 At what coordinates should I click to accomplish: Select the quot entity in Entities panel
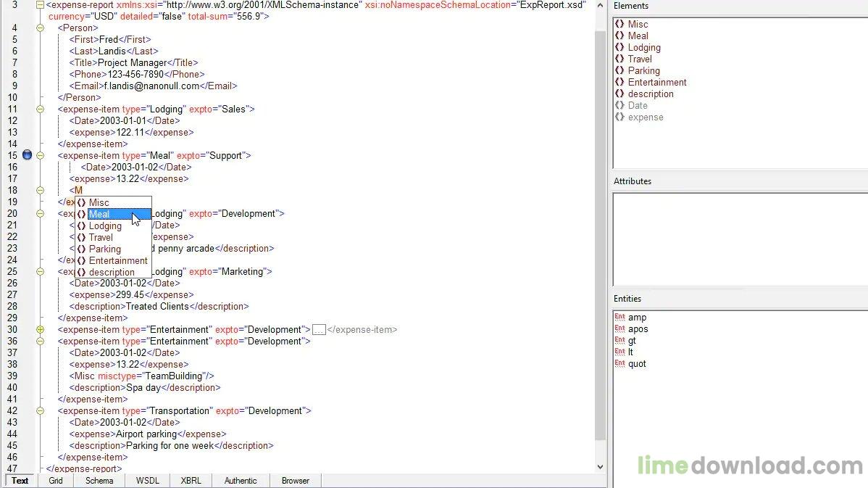click(638, 363)
